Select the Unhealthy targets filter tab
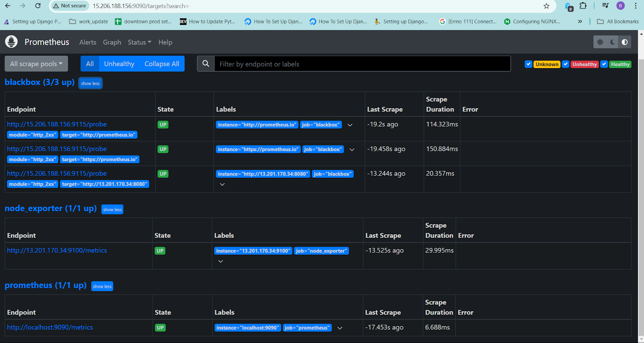644x343 pixels. point(119,64)
